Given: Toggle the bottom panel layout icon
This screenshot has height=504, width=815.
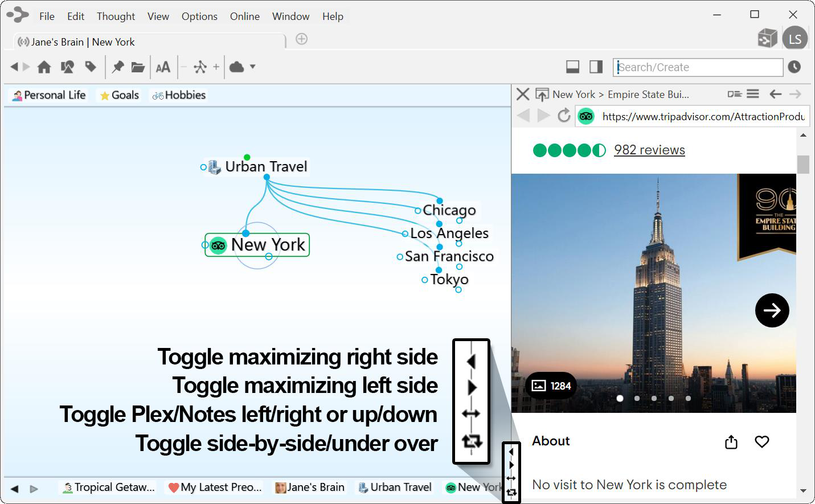Looking at the screenshot, I should (x=573, y=67).
